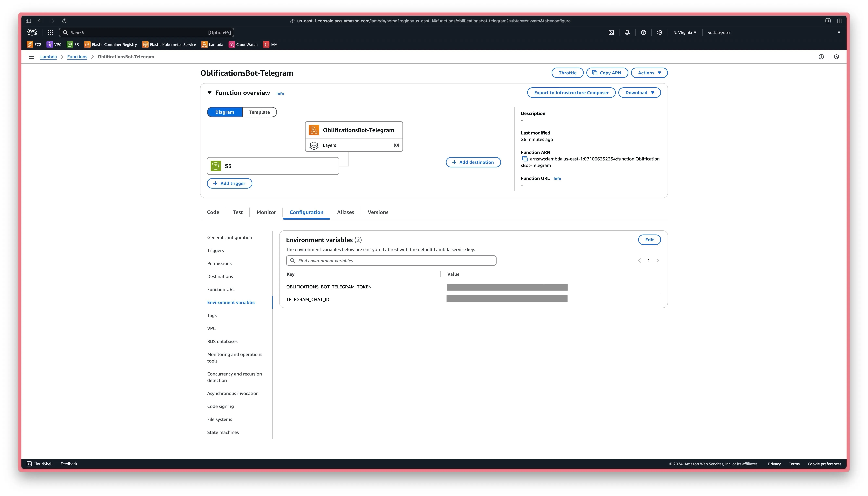Open the Test tab
Viewport: 868px width, 496px height.
(x=238, y=212)
